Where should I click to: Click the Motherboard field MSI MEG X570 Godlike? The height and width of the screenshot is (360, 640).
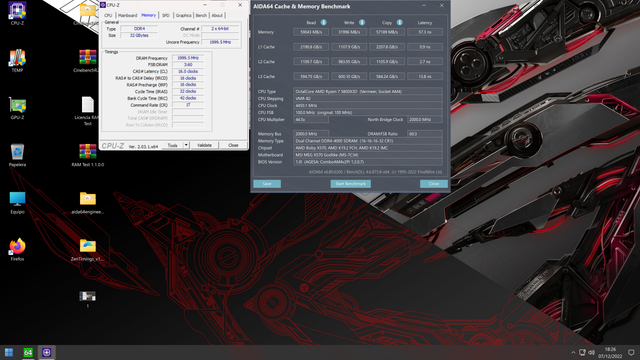click(x=368, y=155)
